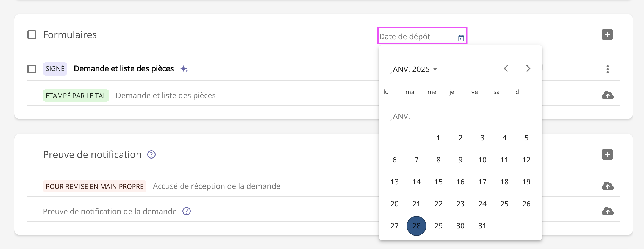Choose January 31 in the calendar

482,226
